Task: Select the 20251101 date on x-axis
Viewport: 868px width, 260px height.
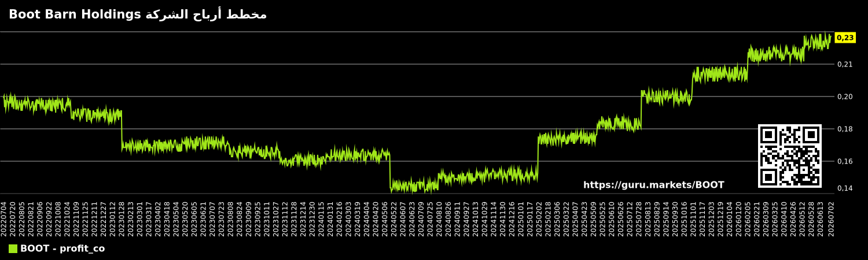Action: point(694,218)
